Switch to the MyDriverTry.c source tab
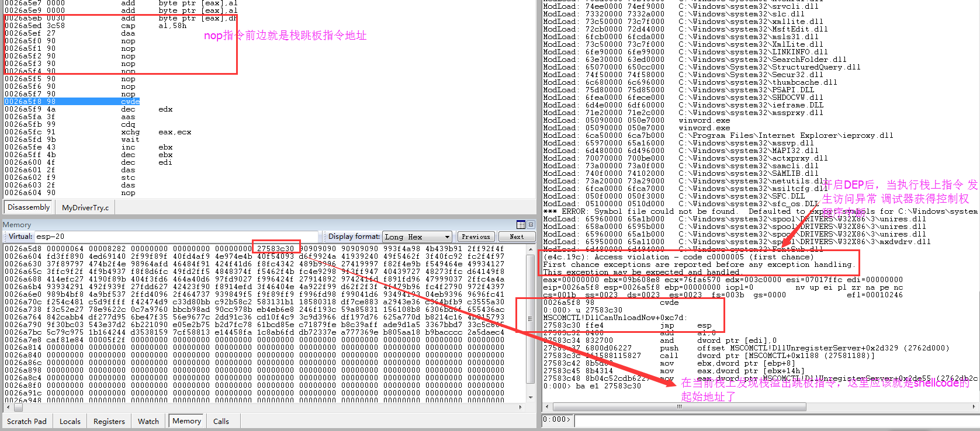Image resolution: width=980 pixels, height=431 pixels. (85, 207)
